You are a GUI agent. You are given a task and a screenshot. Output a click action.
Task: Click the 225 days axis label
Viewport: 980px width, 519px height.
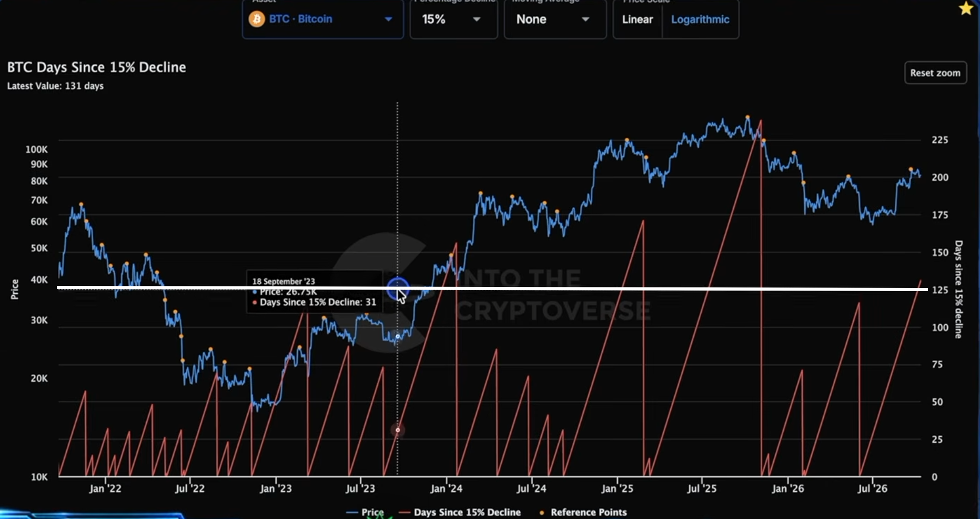[x=939, y=140]
